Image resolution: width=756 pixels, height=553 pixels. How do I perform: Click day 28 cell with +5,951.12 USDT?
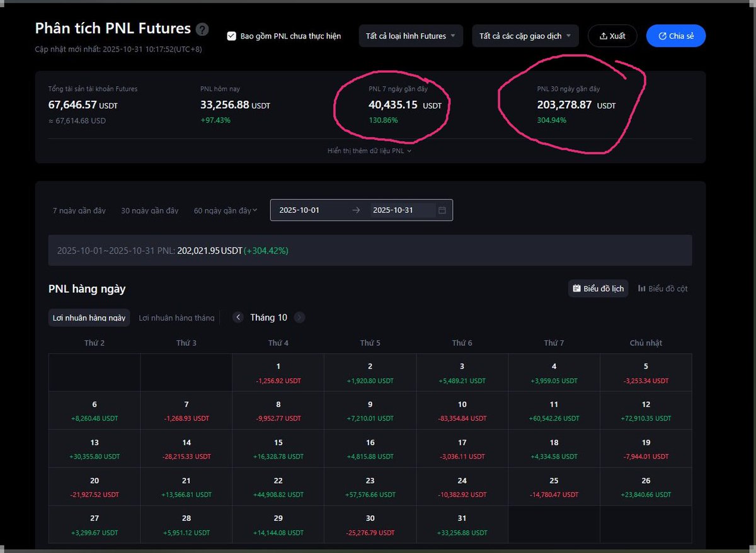click(186, 525)
